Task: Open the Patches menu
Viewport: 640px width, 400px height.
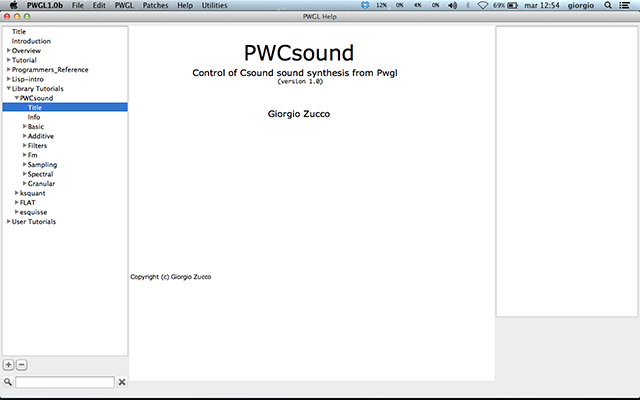Action: 156,5
